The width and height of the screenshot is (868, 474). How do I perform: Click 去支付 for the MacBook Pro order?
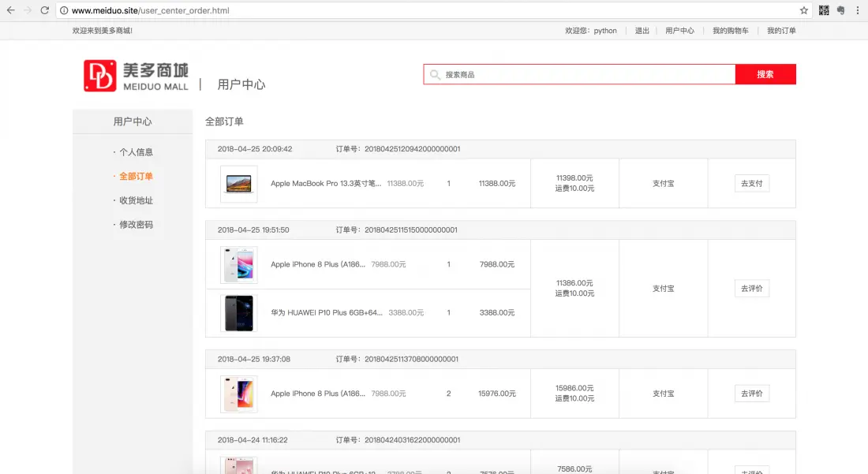point(752,183)
